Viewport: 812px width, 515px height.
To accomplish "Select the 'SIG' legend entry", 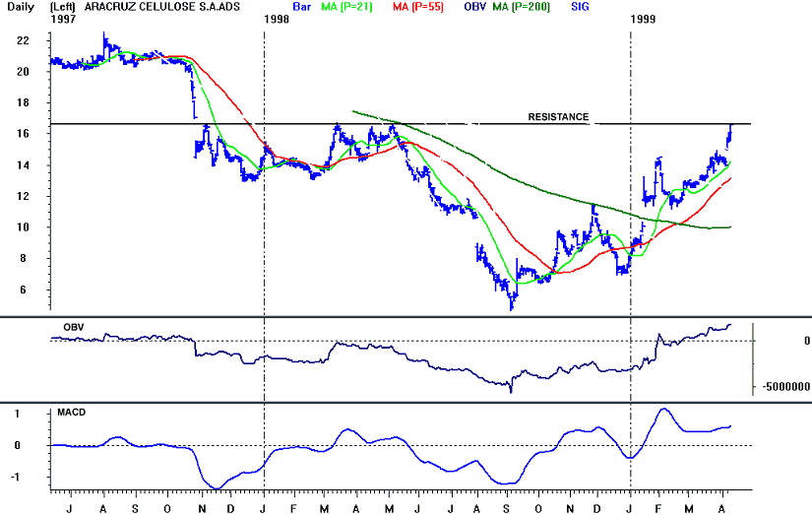I will point(580,7).
